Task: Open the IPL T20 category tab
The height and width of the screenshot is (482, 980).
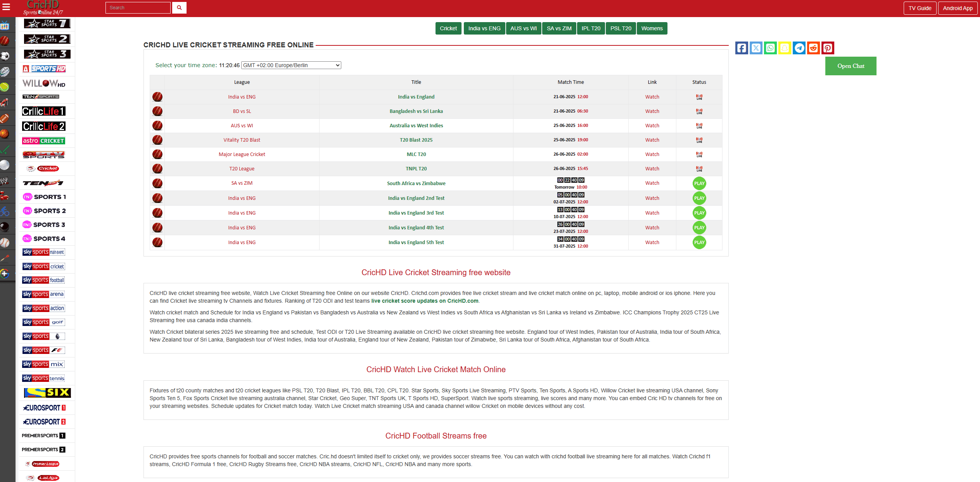Action: point(591,28)
